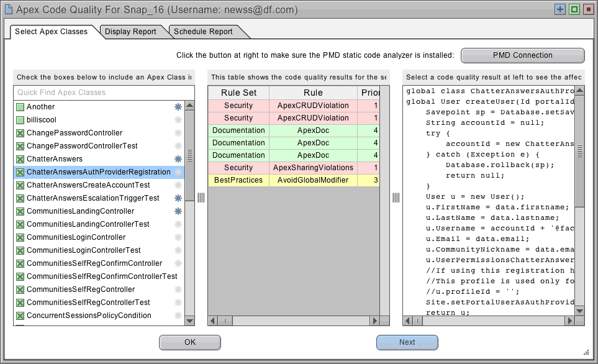Proceed with the Next button
This screenshot has width=598, height=364.
click(407, 342)
